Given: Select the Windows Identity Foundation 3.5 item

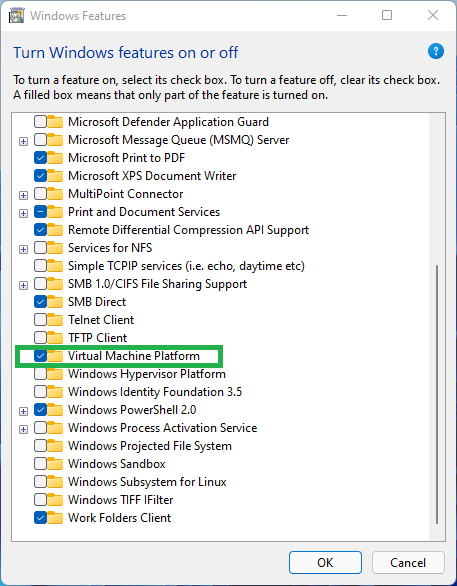Looking at the screenshot, I should click(x=155, y=392).
